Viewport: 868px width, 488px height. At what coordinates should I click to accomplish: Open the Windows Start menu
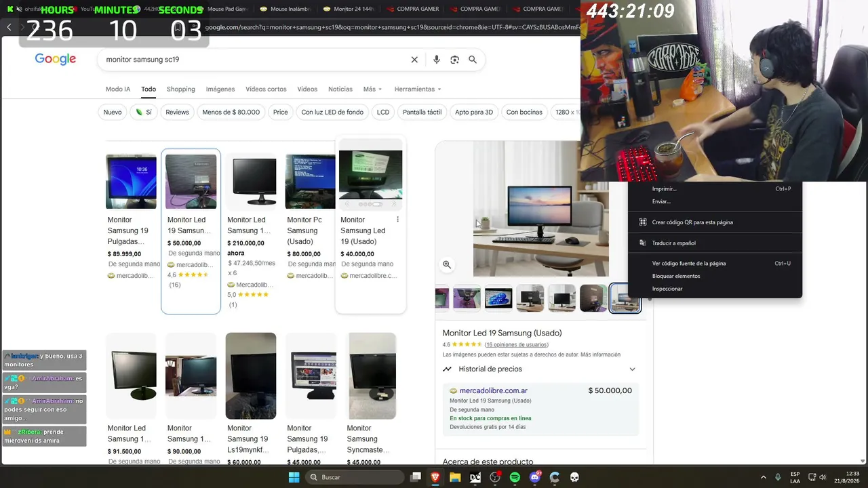pyautogui.click(x=294, y=477)
